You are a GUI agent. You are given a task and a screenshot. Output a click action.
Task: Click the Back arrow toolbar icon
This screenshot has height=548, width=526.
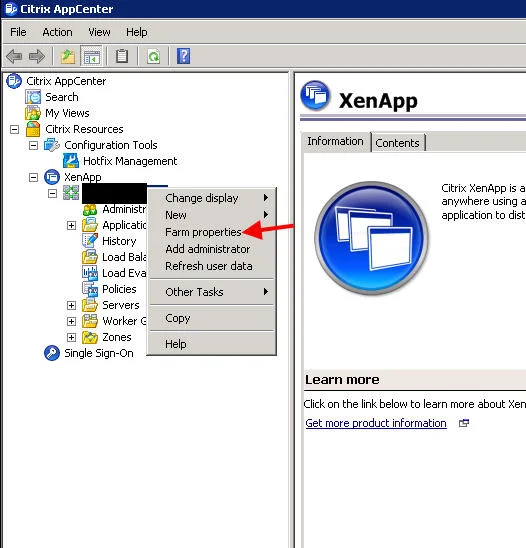pyautogui.click(x=14, y=56)
